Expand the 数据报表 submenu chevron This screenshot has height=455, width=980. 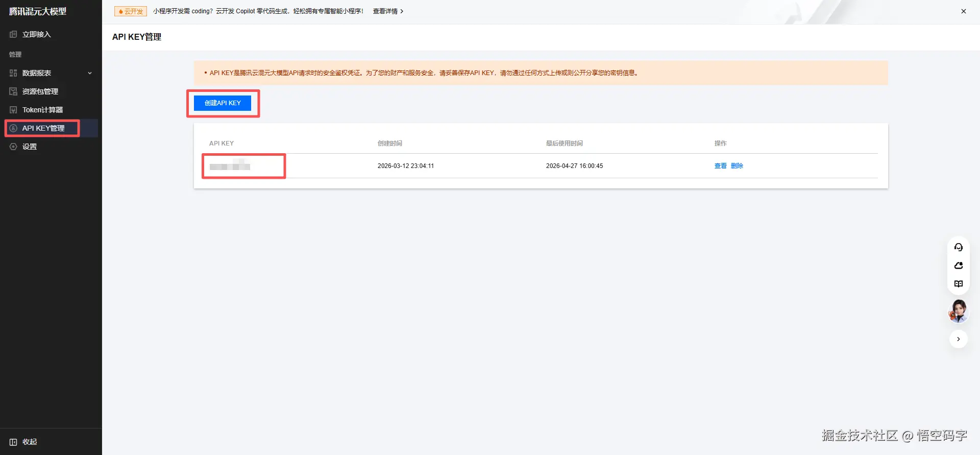(x=90, y=73)
